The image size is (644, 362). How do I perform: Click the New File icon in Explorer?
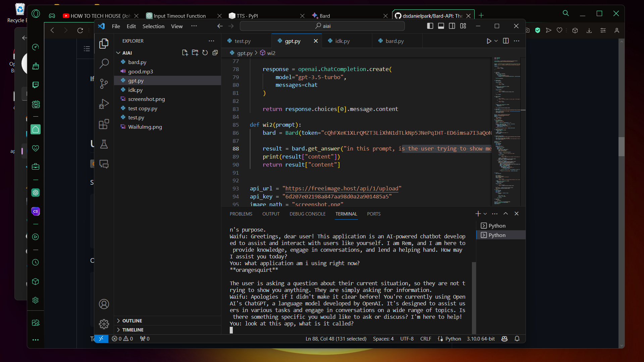point(185,53)
